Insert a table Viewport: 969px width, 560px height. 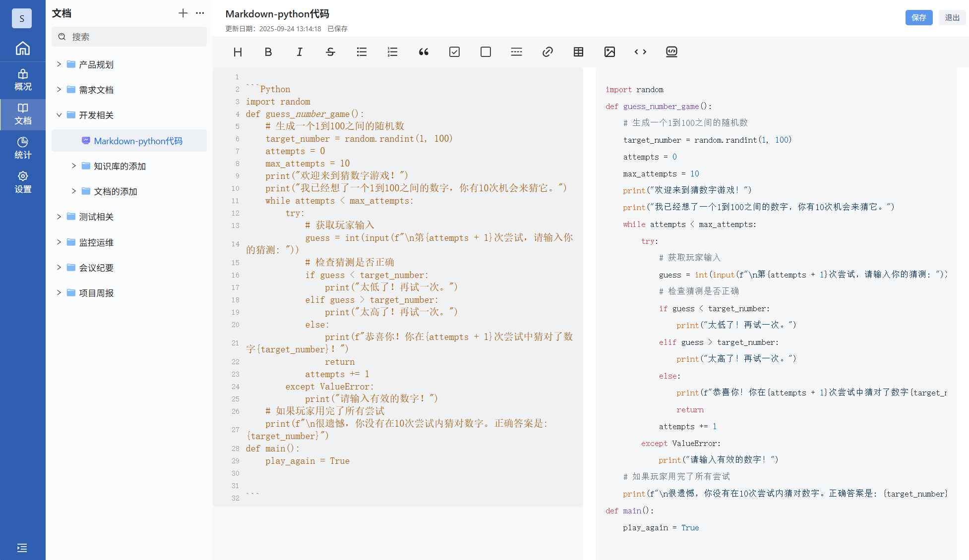578,52
